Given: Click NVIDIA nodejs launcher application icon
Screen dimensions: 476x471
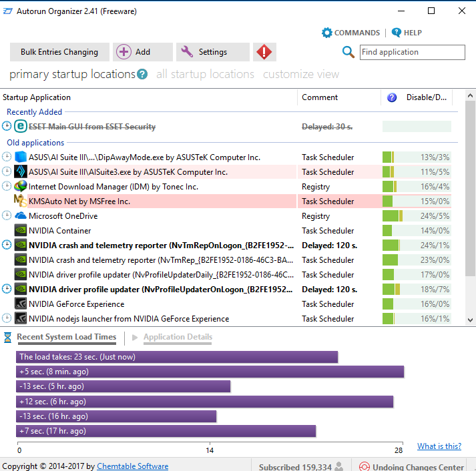Looking at the screenshot, I should point(20,318).
